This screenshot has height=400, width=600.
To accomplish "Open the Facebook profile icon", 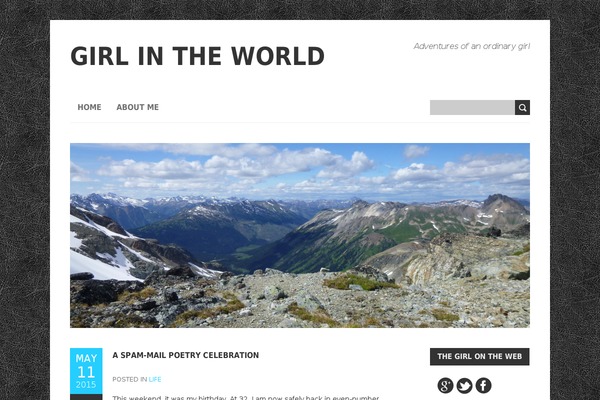I will 484,385.
